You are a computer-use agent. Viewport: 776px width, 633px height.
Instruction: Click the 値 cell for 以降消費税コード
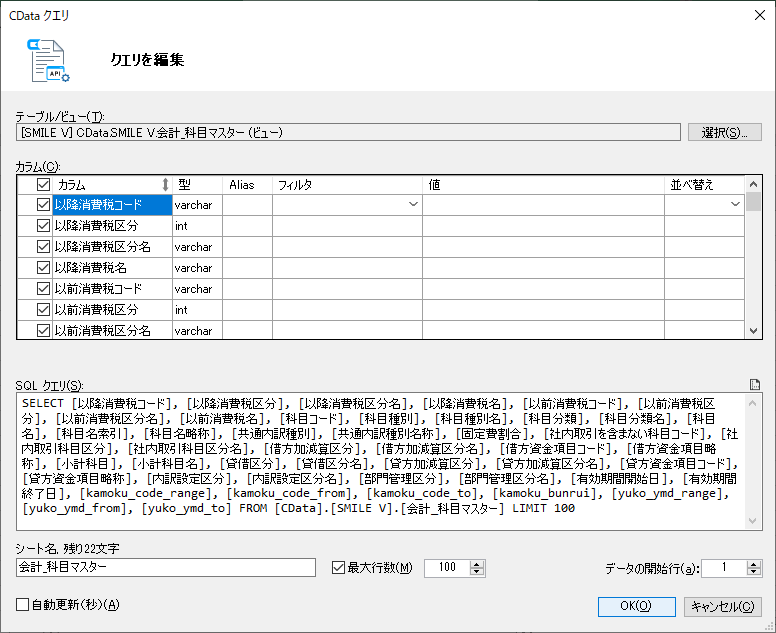click(x=543, y=204)
